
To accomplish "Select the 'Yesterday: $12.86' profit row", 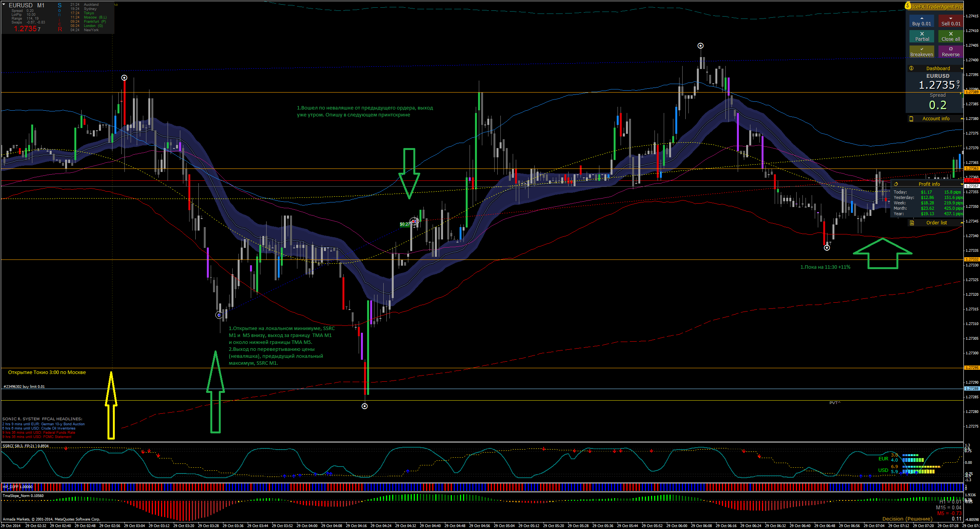I will tap(928, 197).
